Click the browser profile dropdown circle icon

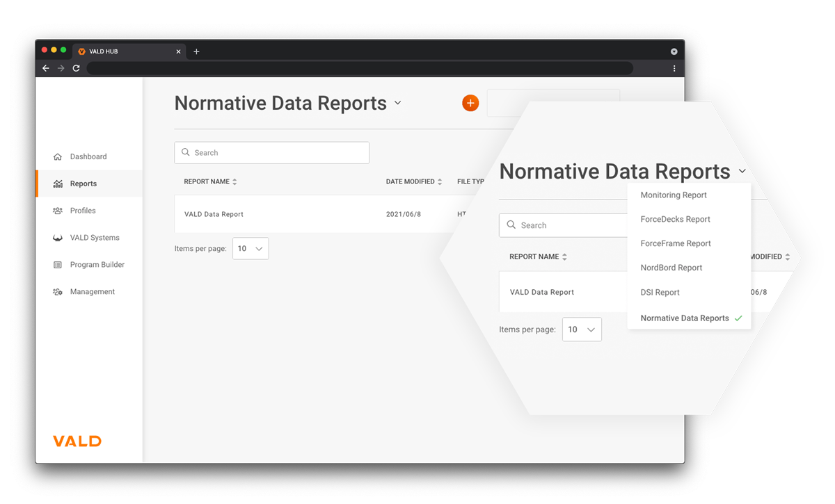(x=674, y=51)
